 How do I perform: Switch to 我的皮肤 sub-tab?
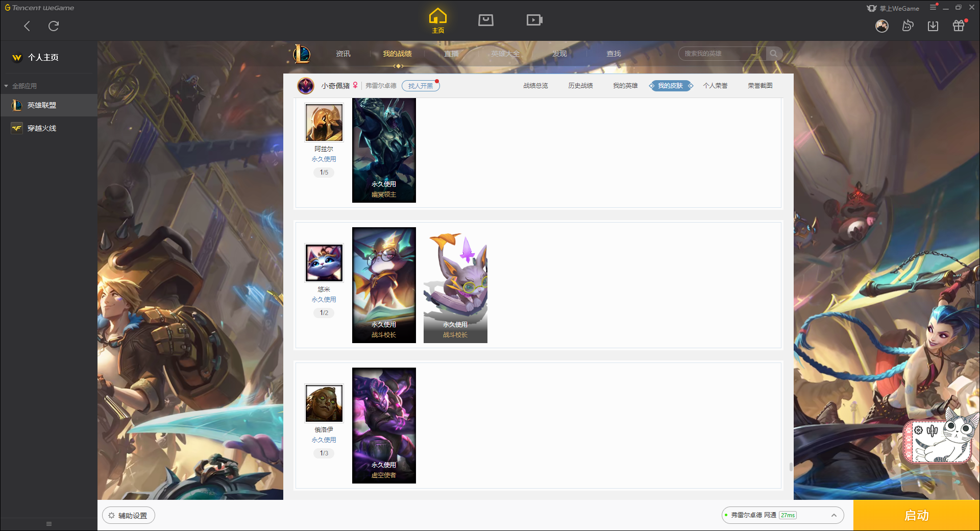(x=671, y=86)
